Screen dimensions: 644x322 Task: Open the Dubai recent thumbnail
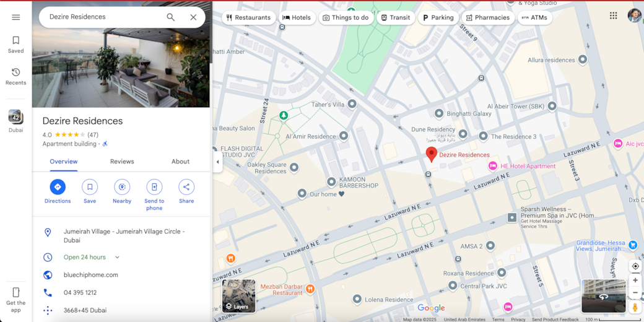pyautogui.click(x=15, y=117)
